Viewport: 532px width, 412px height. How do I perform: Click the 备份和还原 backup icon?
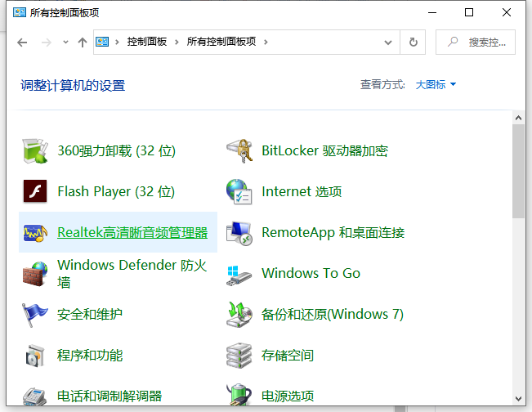(x=239, y=315)
